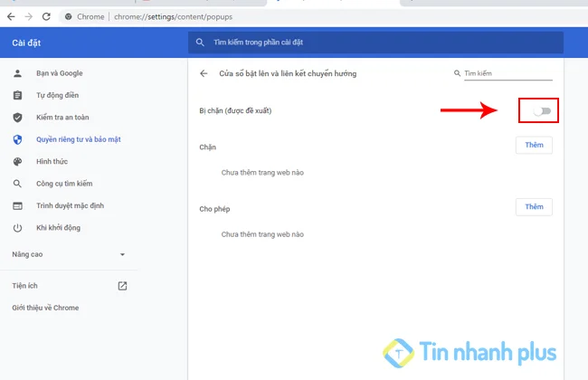Expand the Nâng cao dropdown arrow
Image resolution: width=588 pixels, height=380 pixels.
pos(122,255)
